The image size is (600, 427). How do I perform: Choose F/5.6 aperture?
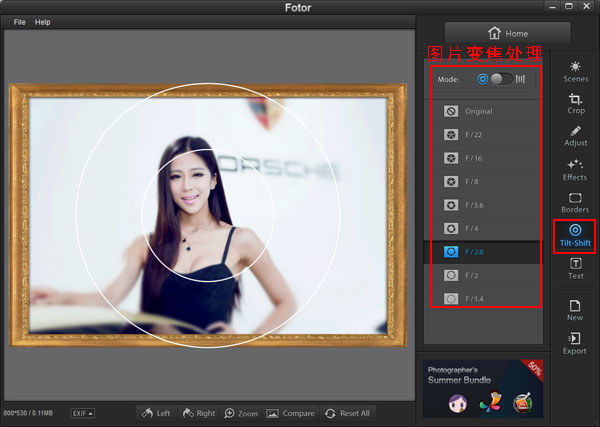click(x=483, y=205)
